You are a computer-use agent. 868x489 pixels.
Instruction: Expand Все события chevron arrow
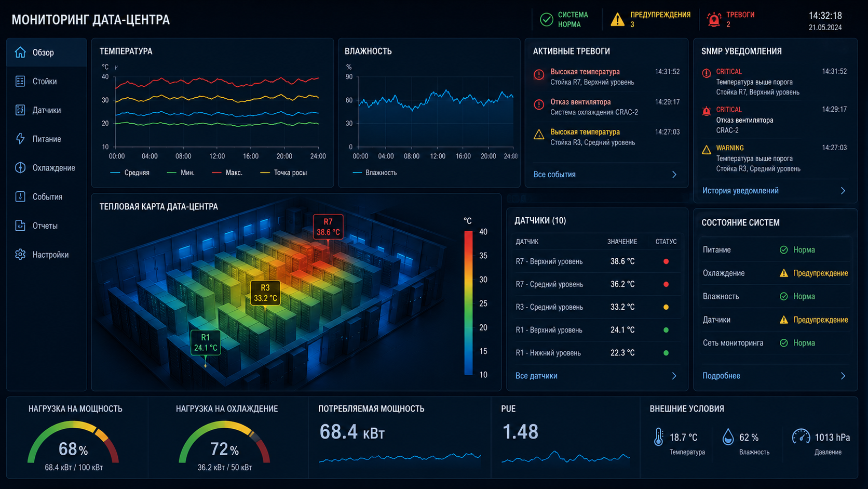pyautogui.click(x=674, y=175)
